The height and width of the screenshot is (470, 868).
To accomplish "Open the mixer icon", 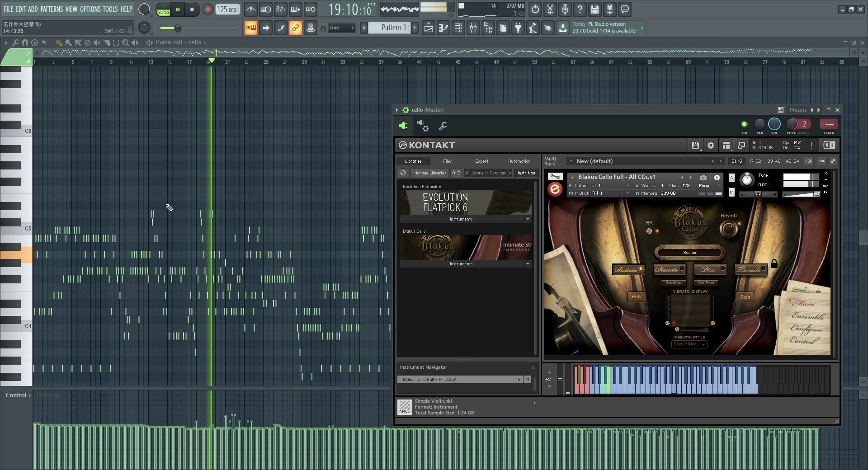I will tap(473, 28).
